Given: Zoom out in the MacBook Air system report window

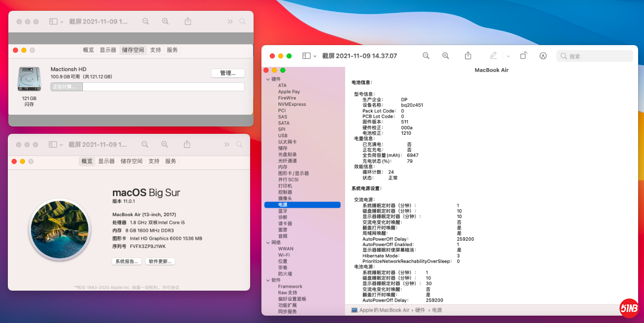Looking at the screenshot, I should pyautogui.click(x=426, y=56).
